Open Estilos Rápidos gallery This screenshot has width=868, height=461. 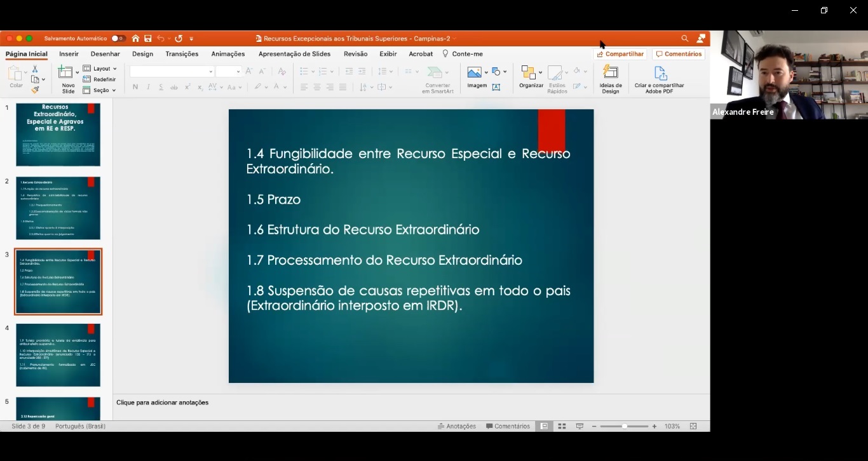pos(557,79)
